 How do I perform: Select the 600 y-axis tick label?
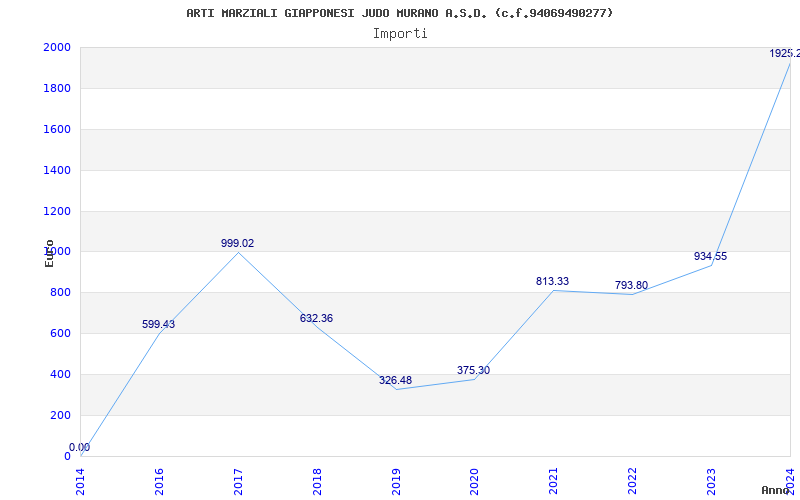[x=60, y=334]
